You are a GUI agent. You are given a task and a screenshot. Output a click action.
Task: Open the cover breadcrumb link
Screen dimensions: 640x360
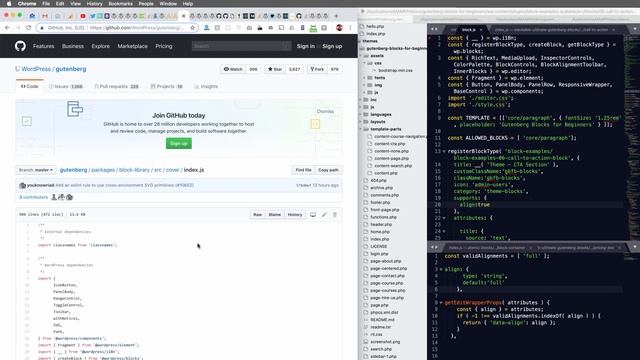[x=173, y=170]
